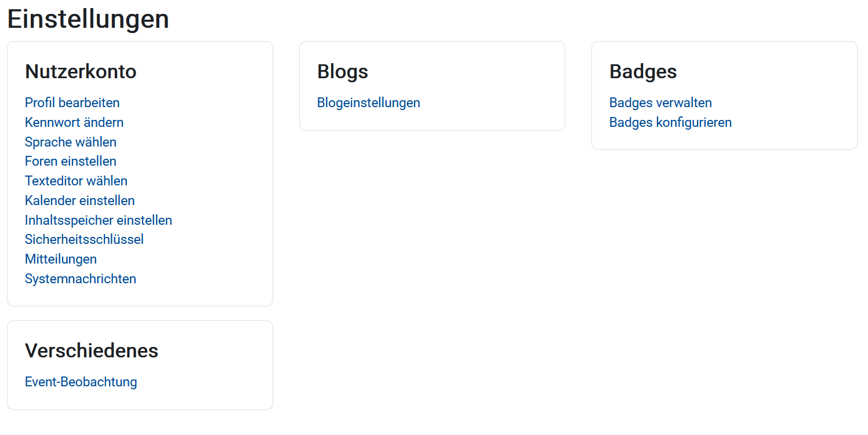Click the Verschiedenes section heading

point(92,350)
